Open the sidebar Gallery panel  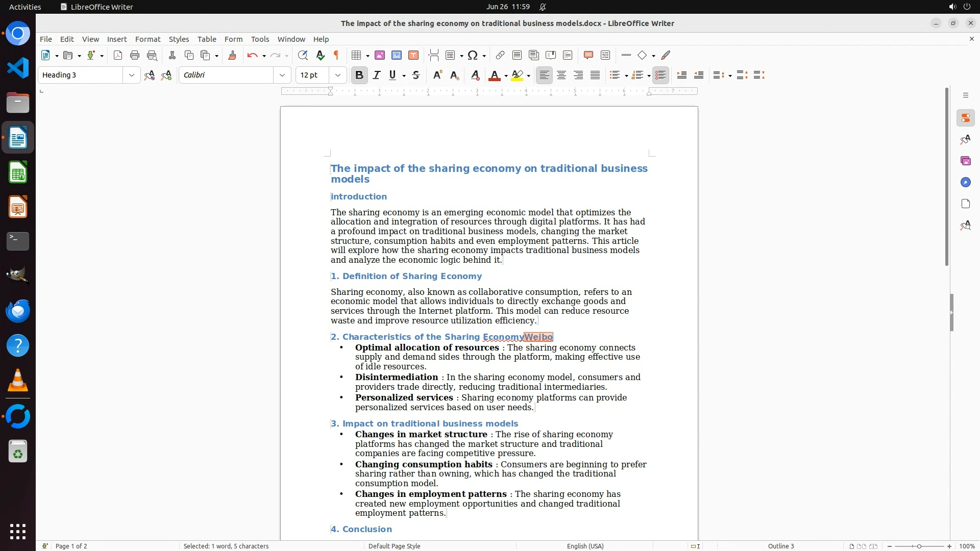[965, 161]
